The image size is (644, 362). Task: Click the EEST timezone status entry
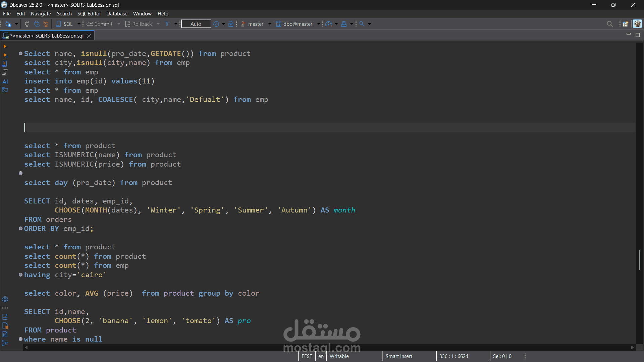click(x=307, y=356)
